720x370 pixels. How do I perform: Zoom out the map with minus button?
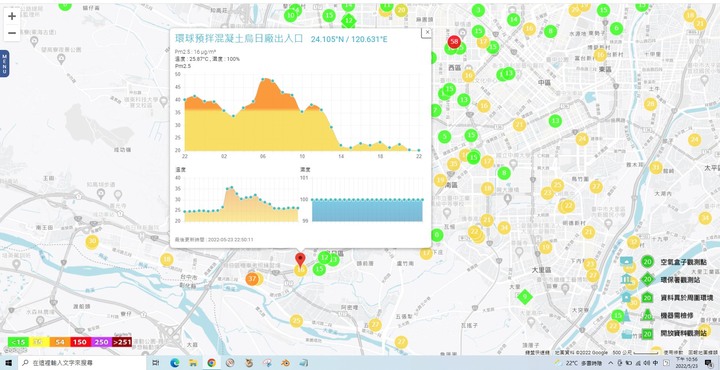click(12, 33)
